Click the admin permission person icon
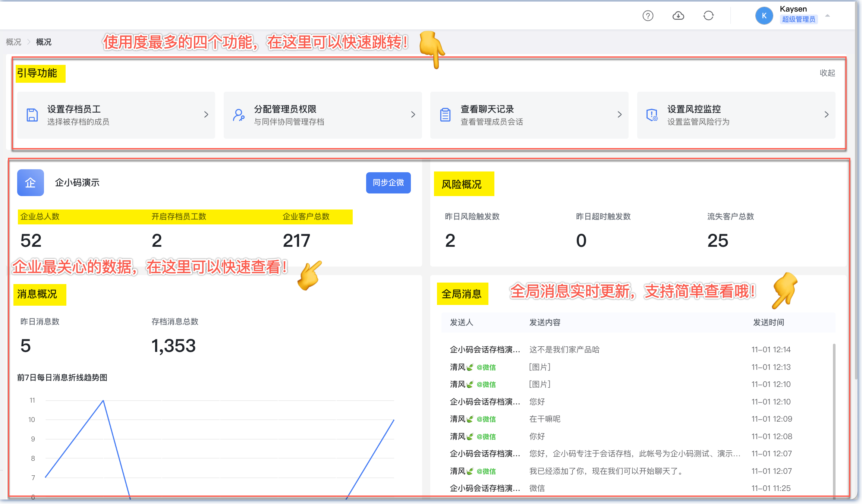 click(239, 115)
